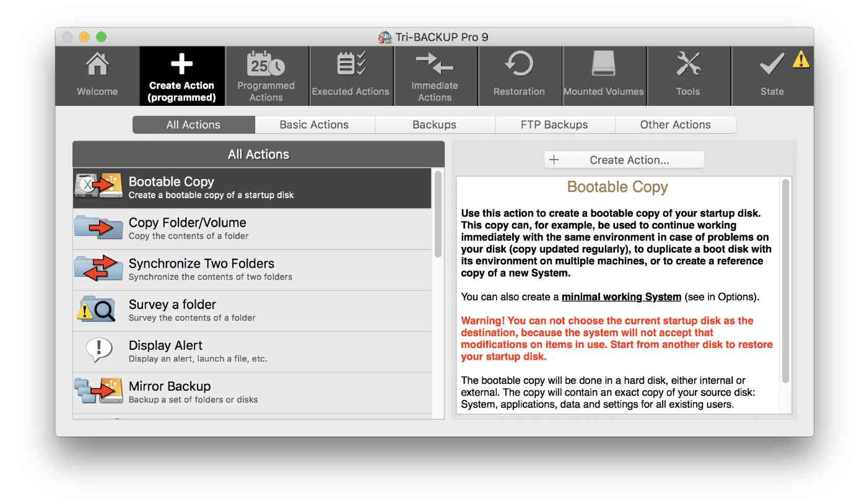Screen dimensions: 867x504
Task: Switch to the All Actions tab
Action: (194, 124)
